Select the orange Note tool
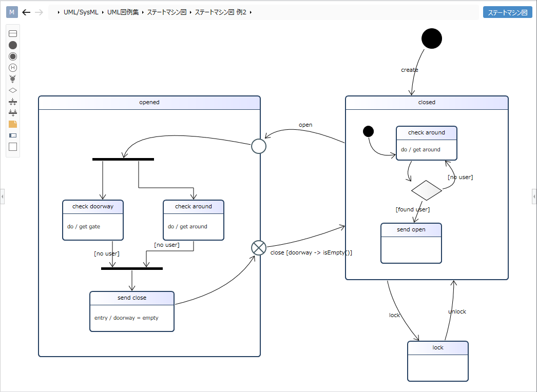 pos(13,124)
